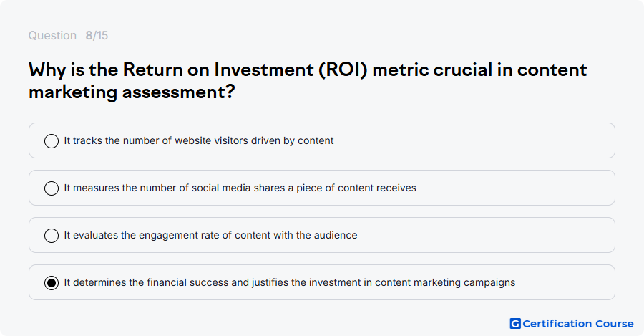Select the engagement rate radio button
Viewport: 644px width, 336px height.
52,236
